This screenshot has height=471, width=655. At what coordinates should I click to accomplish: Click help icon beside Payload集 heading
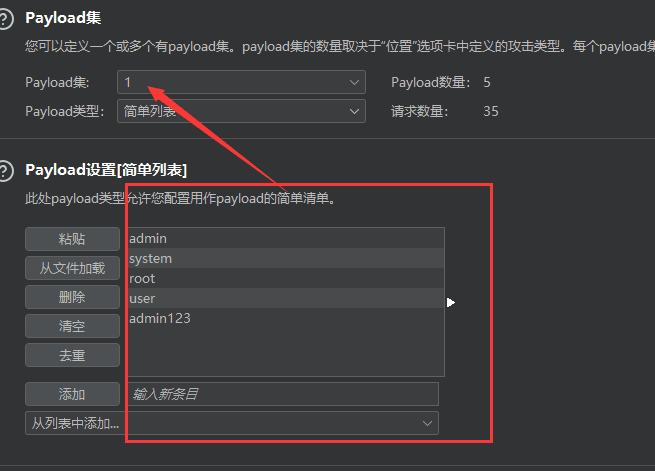tap(7, 20)
